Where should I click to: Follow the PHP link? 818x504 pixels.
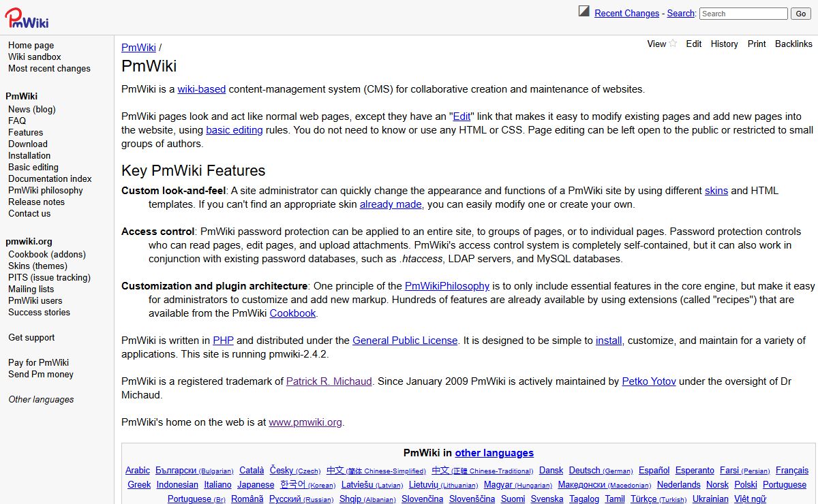click(223, 341)
